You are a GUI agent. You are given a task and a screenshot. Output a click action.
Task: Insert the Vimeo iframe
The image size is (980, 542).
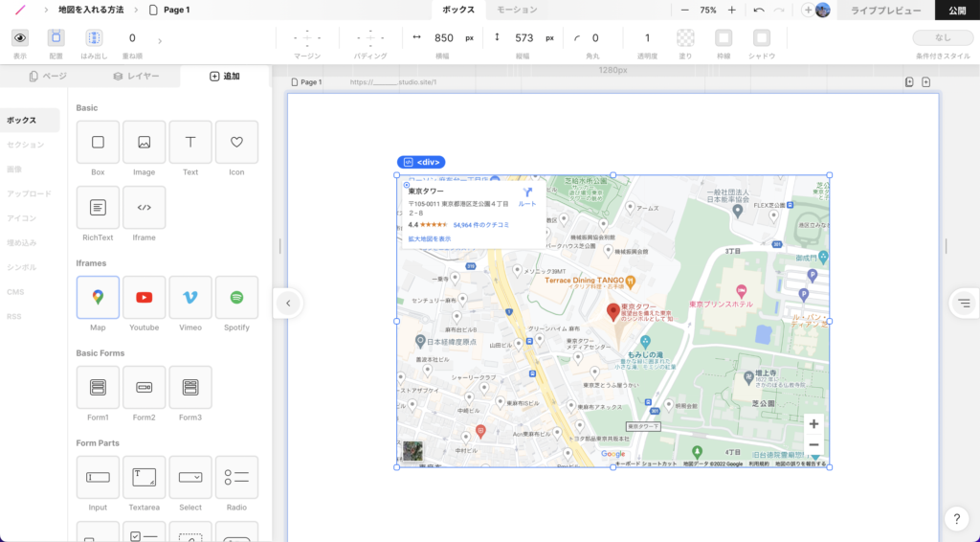(190, 298)
